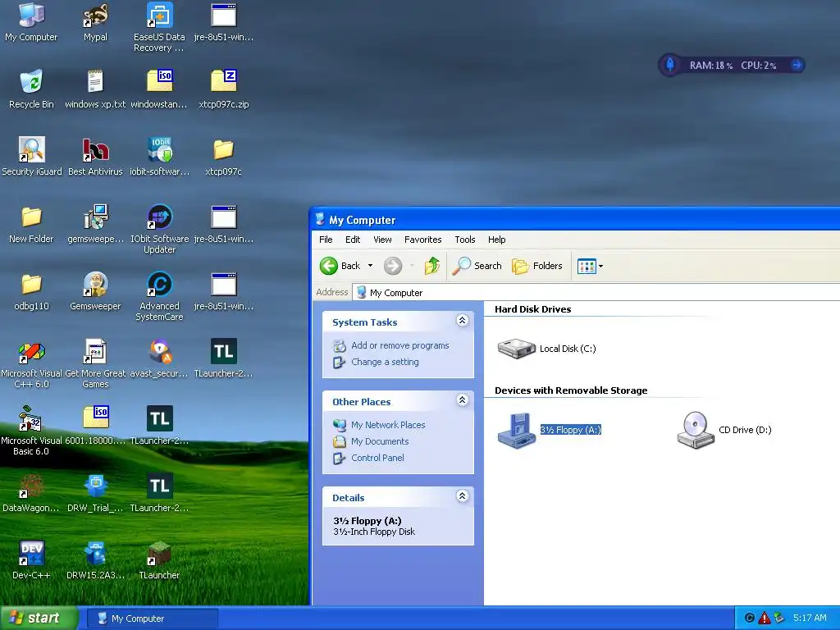Click the green Back arrow in My Computer

[329, 266]
